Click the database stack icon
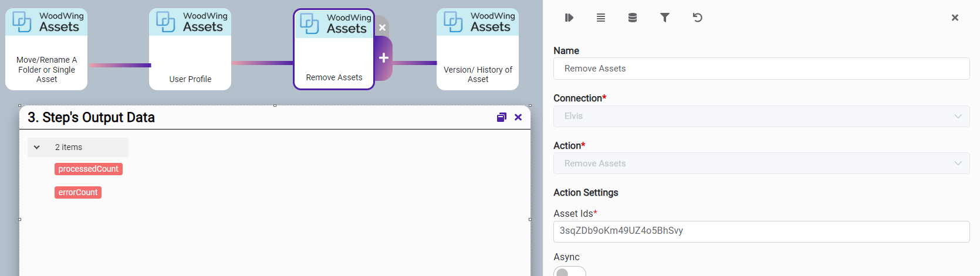Image resolution: width=980 pixels, height=276 pixels. [633, 18]
